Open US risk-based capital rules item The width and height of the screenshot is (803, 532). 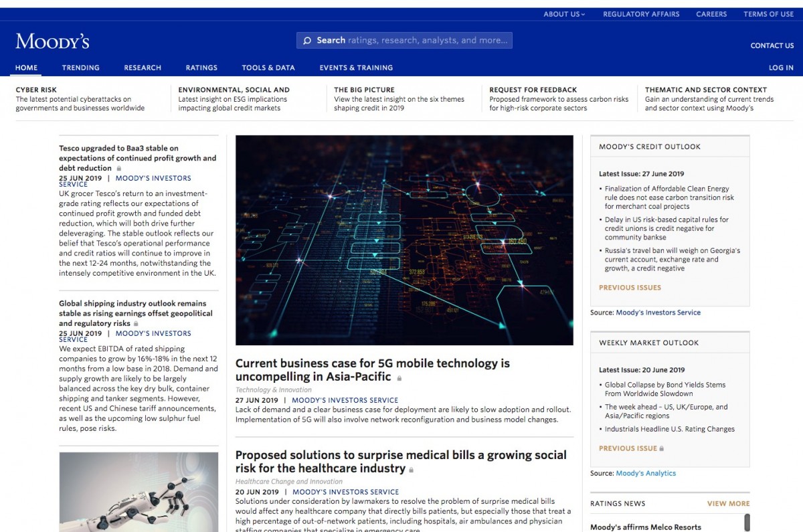(666, 228)
